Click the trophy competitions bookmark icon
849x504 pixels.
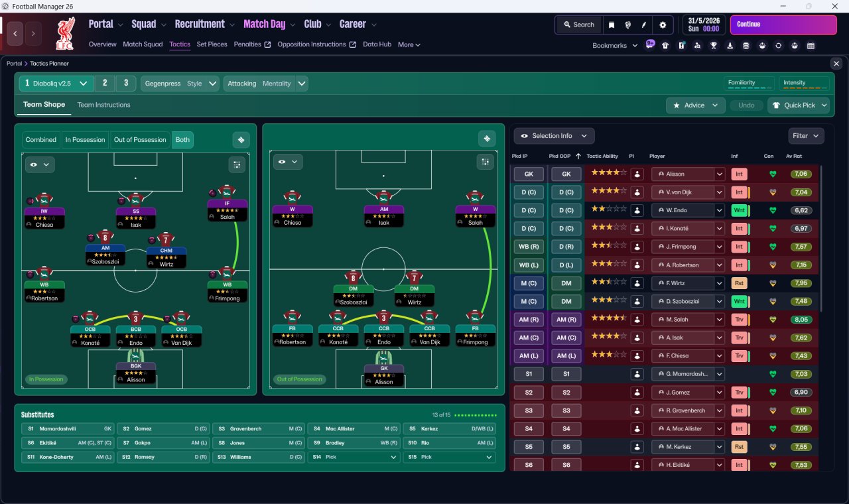click(x=714, y=46)
